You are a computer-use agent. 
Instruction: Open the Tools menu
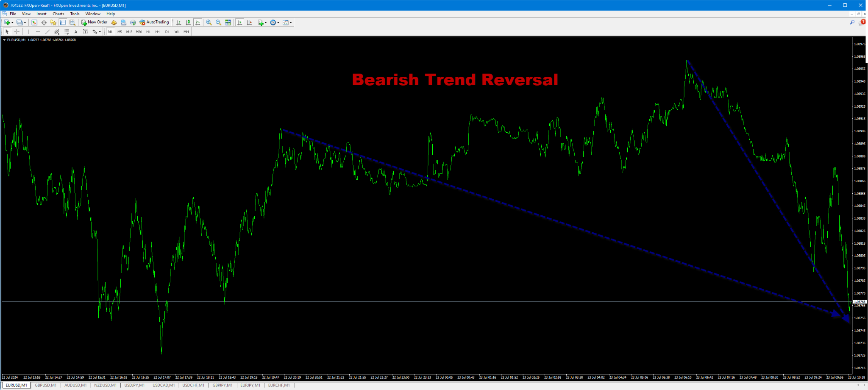click(75, 14)
